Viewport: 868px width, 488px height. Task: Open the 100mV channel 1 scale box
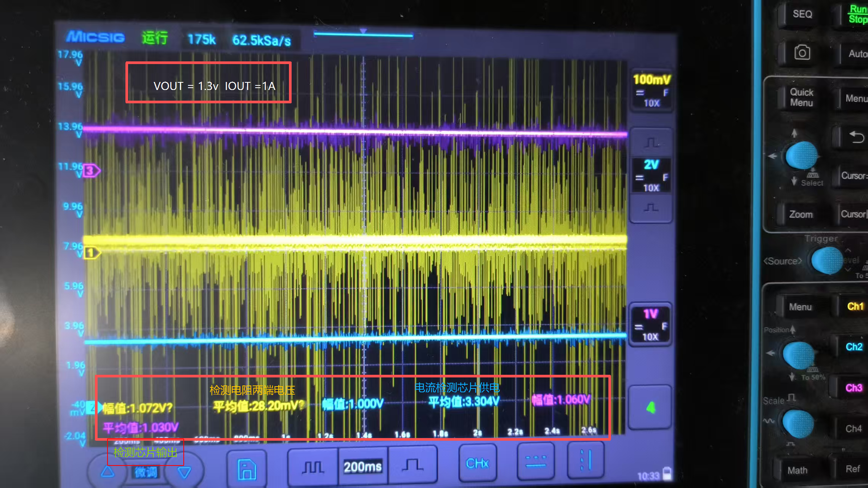pyautogui.click(x=651, y=90)
